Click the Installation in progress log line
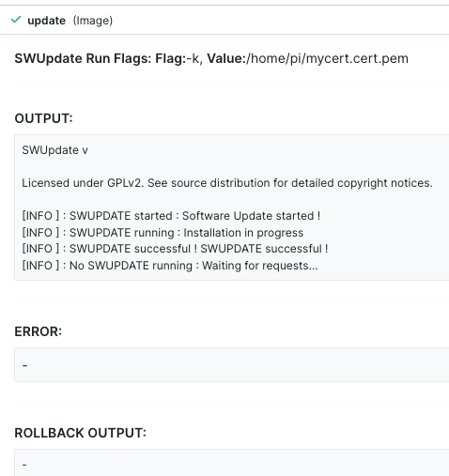This screenshot has height=476, width=449. [163, 233]
